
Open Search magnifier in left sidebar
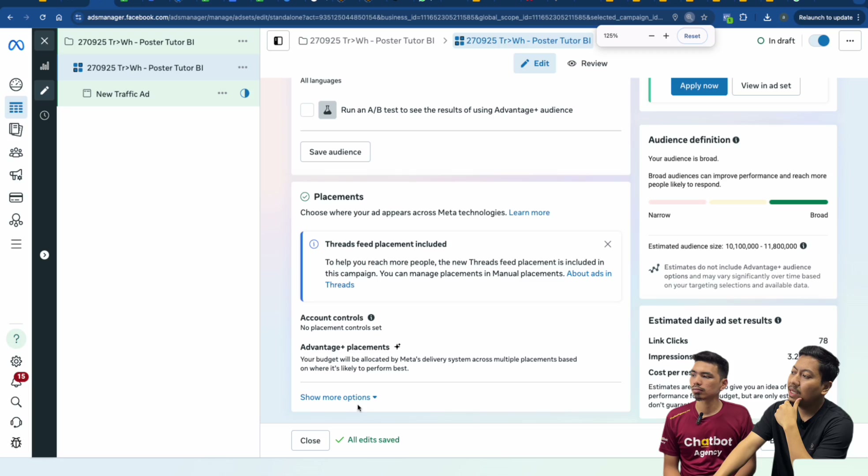(x=16, y=402)
